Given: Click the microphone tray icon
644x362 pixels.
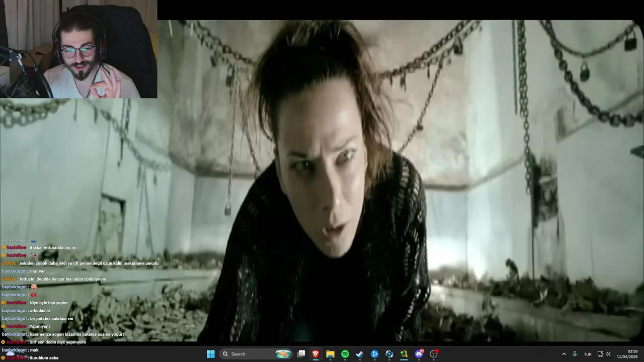Looking at the screenshot, I should click(575, 354).
